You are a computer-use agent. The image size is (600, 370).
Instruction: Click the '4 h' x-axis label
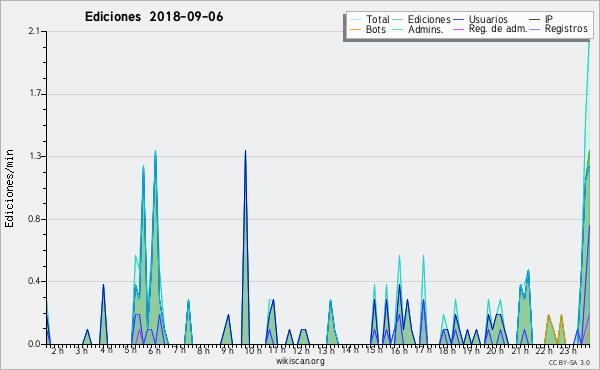(106, 350)
